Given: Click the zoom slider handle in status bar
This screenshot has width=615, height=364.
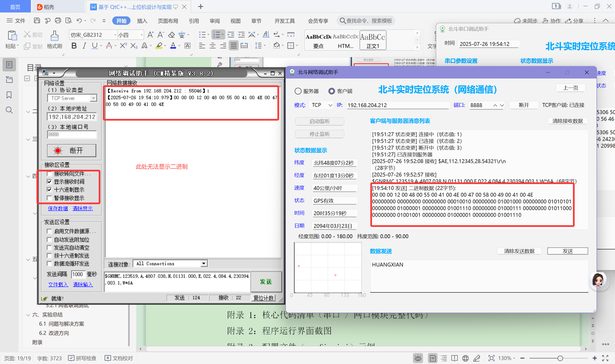Looking at the screenshot, I should (x=560, y=358).
